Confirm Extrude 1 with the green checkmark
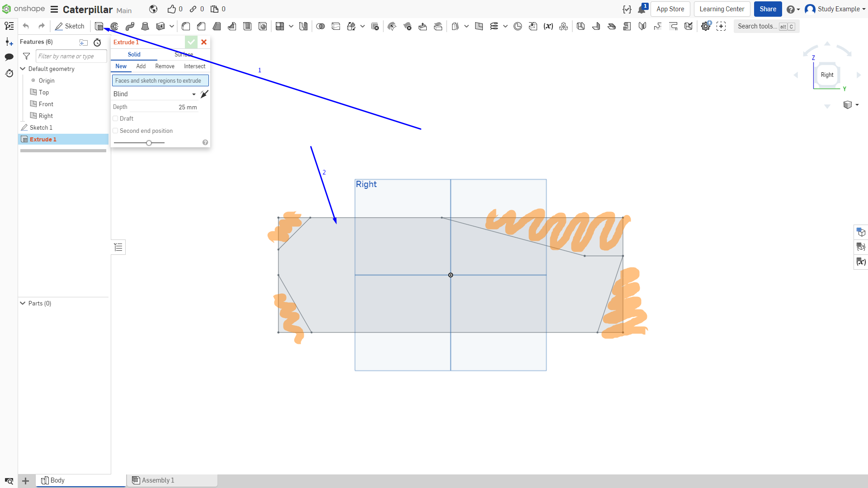Image resolution: width=868 pixels, height=488 pixels. coord(191,42)
